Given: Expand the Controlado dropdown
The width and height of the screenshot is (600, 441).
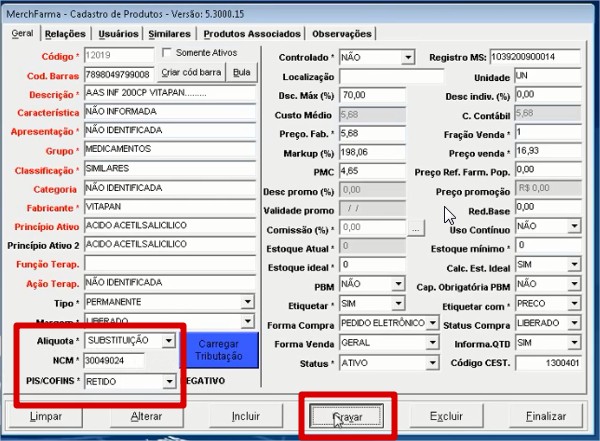Looking at the screenshot, I should 398,58.
